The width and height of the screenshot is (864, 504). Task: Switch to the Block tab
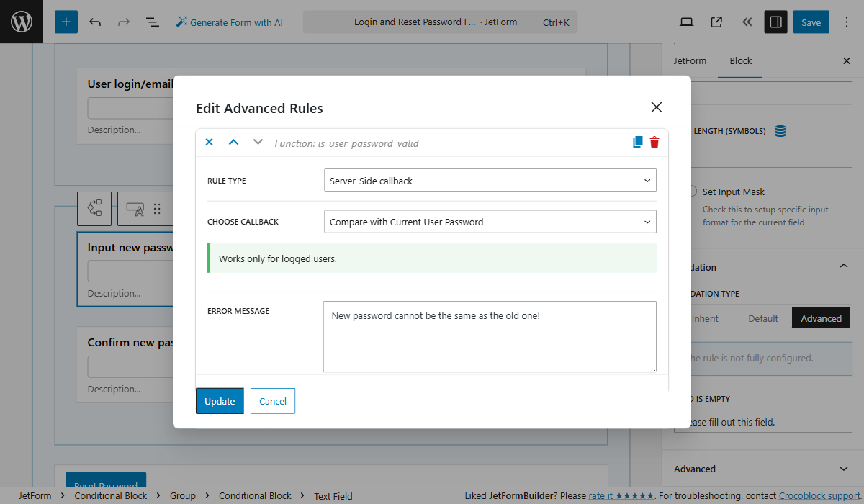pos(740,60)
